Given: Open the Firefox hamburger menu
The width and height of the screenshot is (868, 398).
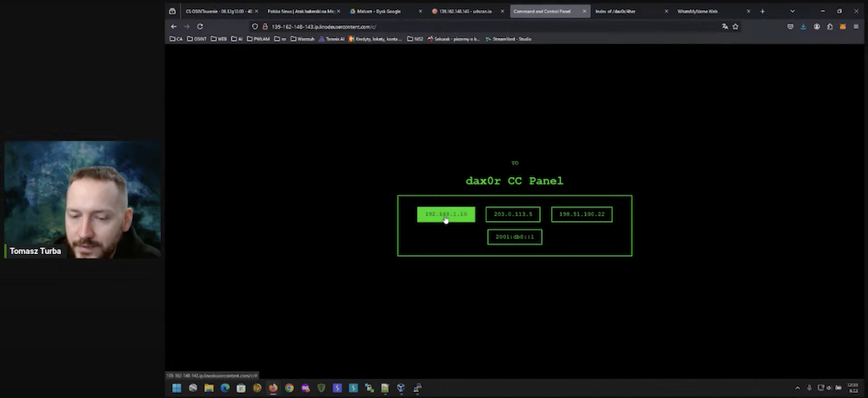Looking at the screenshot, I should pyautogui.click(x=855, y=26).
